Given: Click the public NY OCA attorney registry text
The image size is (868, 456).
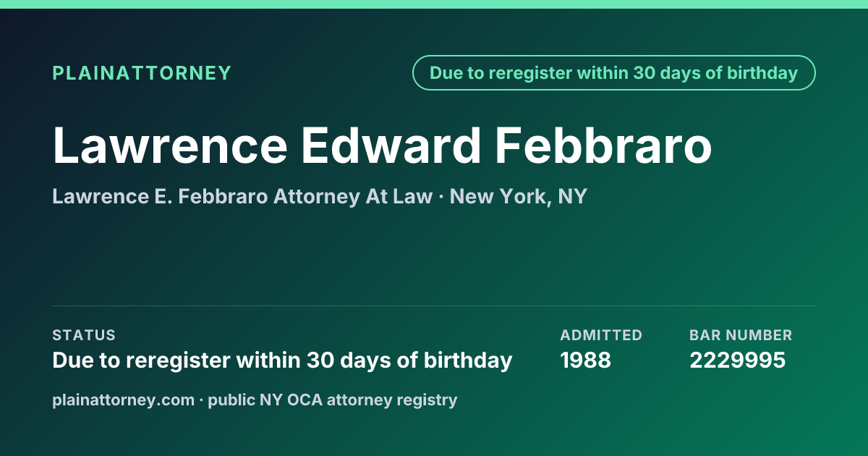Looking at the screenshot, I should pos(333,400).
